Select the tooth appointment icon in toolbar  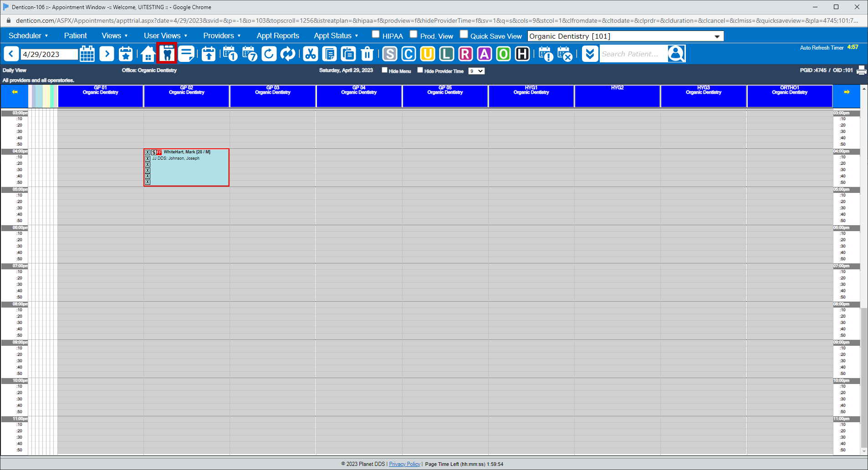[x=168, y=54]
